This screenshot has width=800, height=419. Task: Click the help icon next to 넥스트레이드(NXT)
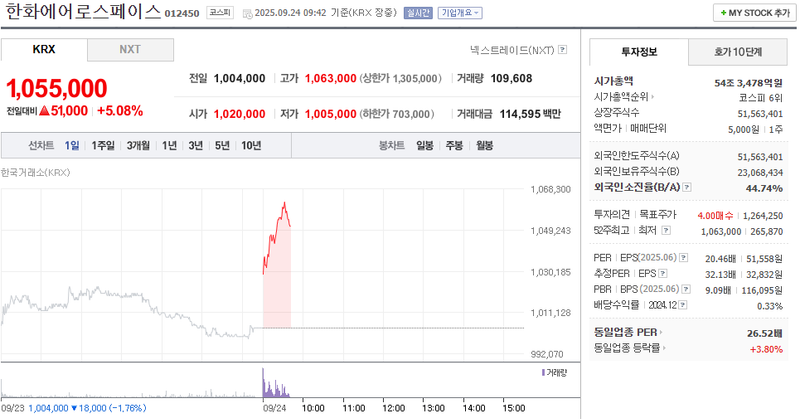click(562, 50)
